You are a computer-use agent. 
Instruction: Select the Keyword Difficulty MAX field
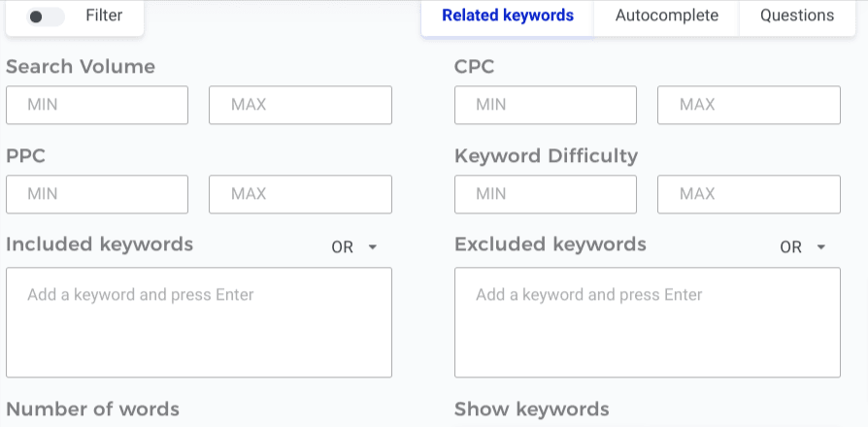(x=749, y=194)
